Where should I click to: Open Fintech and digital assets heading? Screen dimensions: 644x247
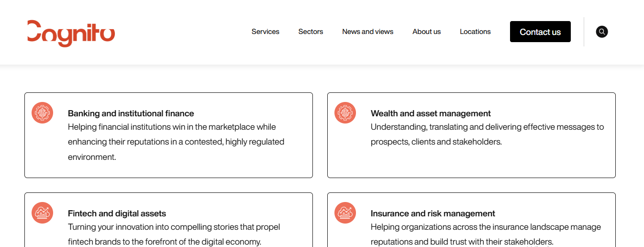117,213
